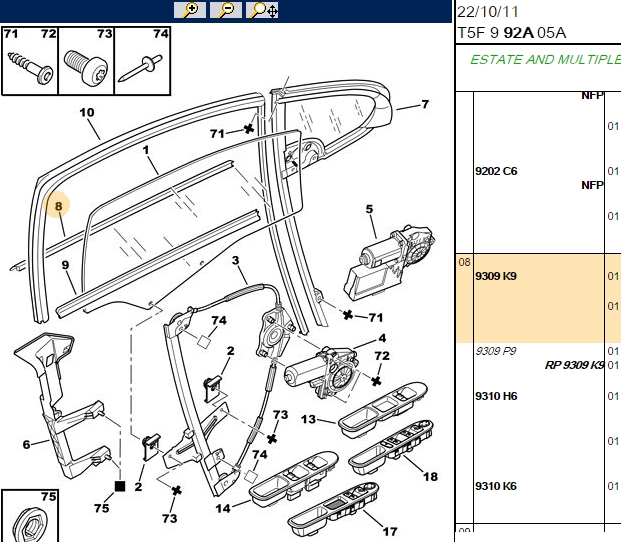
Task: Click callout 72 beside the motor
Action: 382,356
